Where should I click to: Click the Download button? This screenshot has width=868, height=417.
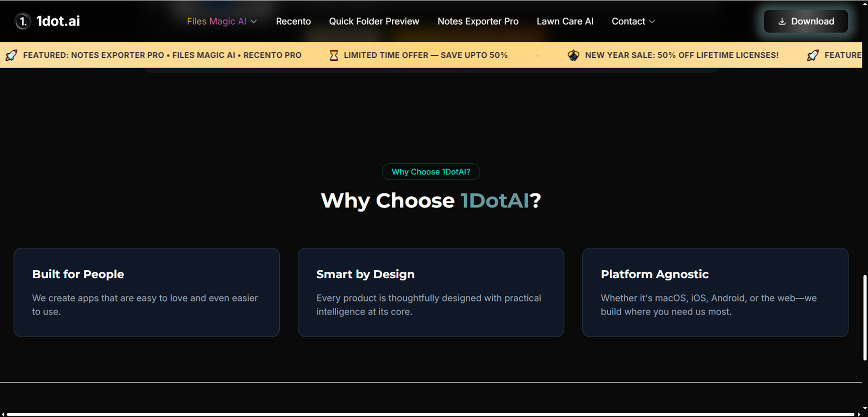pos(806,21)
